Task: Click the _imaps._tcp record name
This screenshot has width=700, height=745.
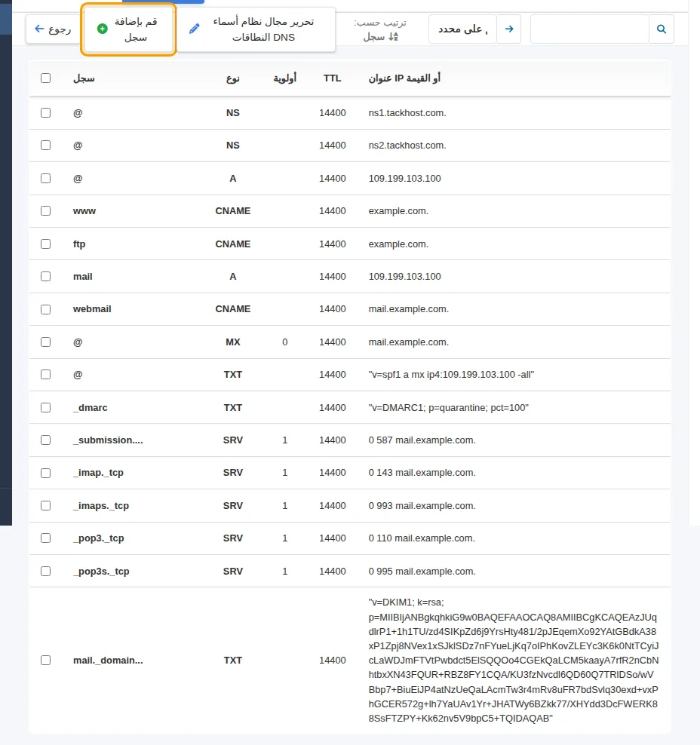Action: pyautogui.click(x=101, y=506)
